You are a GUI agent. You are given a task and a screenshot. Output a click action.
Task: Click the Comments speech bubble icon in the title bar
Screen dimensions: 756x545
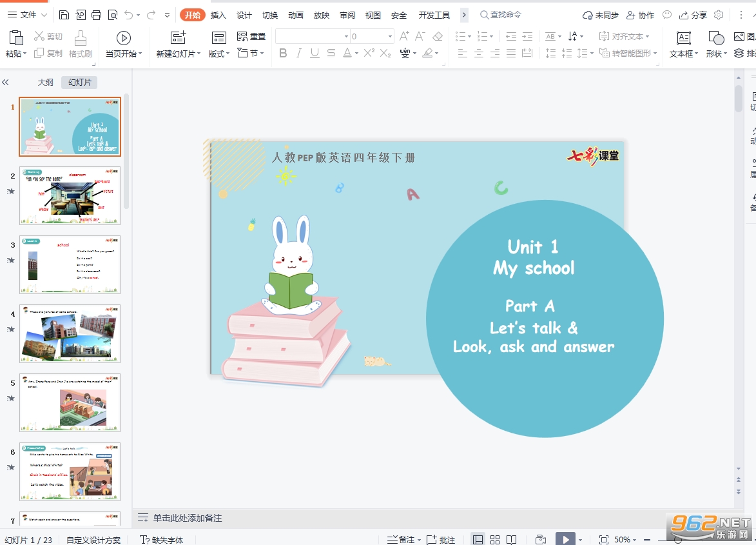667,15
